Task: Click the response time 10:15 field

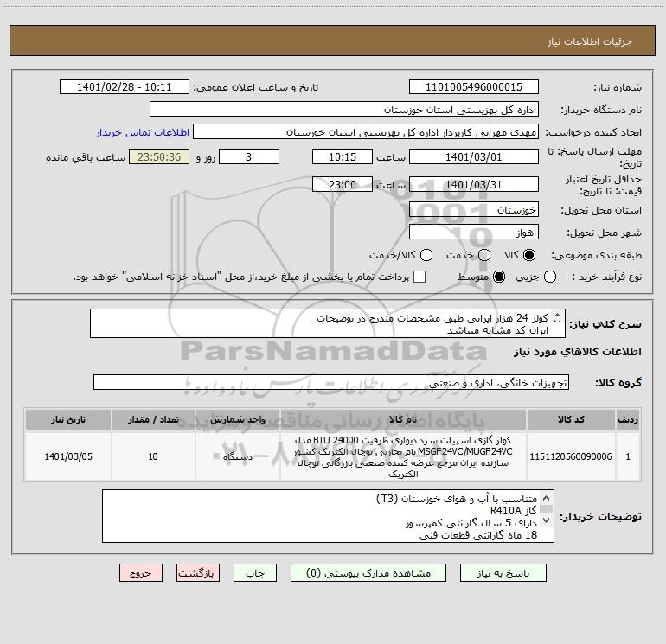Action: pyautogui.click(x=343, y=157)
